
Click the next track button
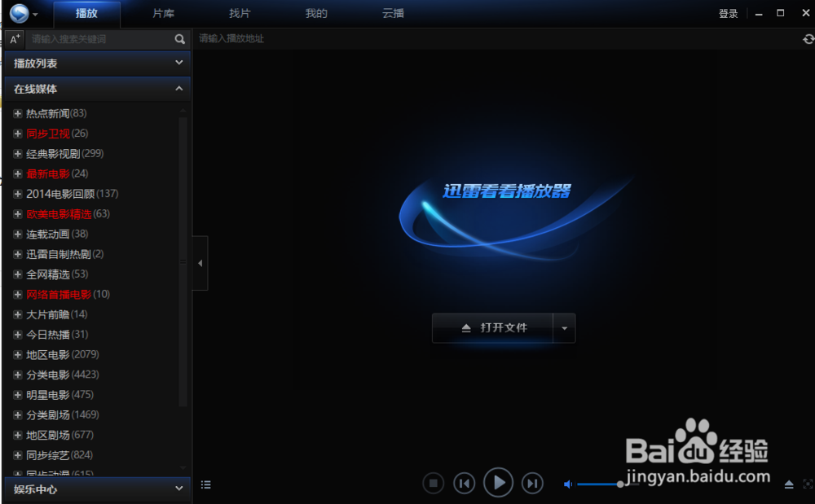coord(532,484)
